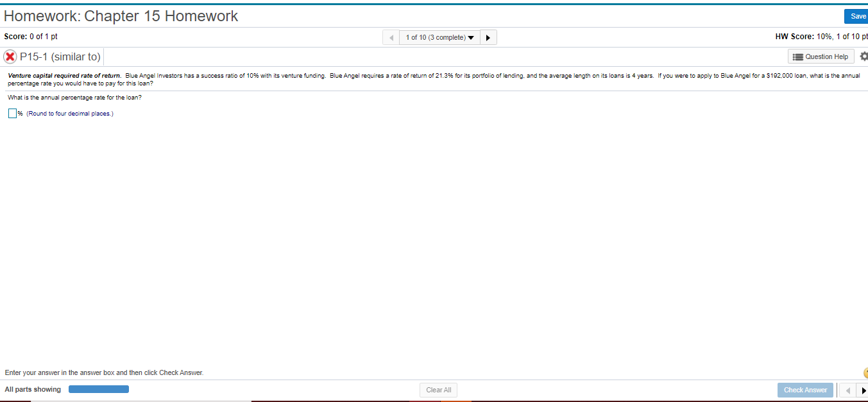Open Question Help

click(821, 57)
